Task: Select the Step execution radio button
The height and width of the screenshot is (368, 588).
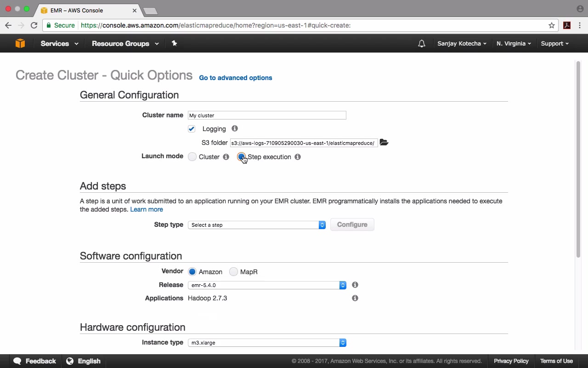Action: [241, 157]
